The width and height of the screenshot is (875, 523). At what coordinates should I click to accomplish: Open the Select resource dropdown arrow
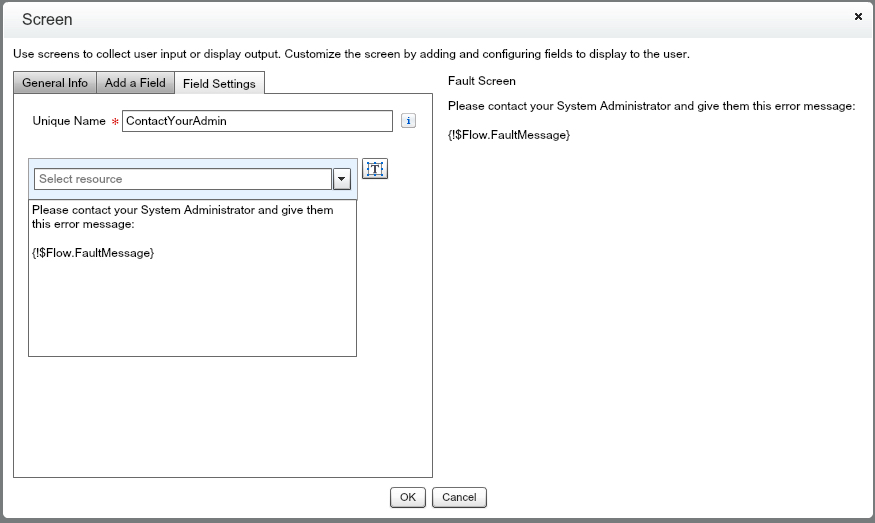click(x=341, y=179)
